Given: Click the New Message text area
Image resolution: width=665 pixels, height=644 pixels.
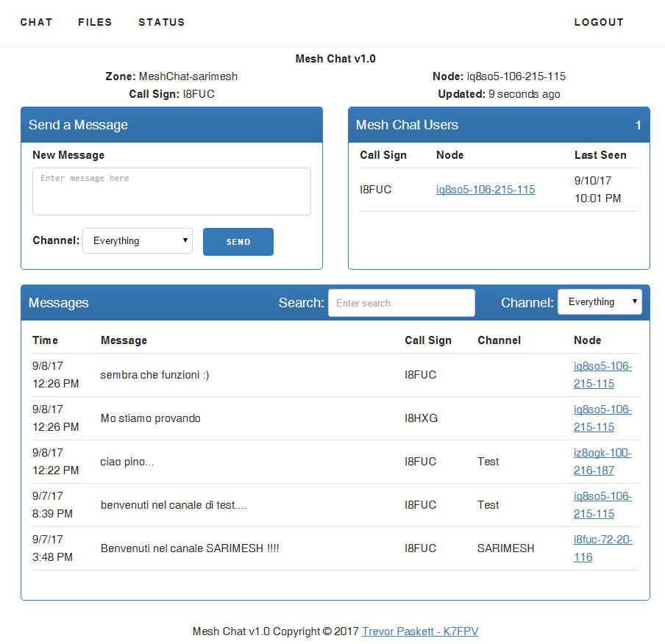Looking at the screenshot, I should 171,191.
